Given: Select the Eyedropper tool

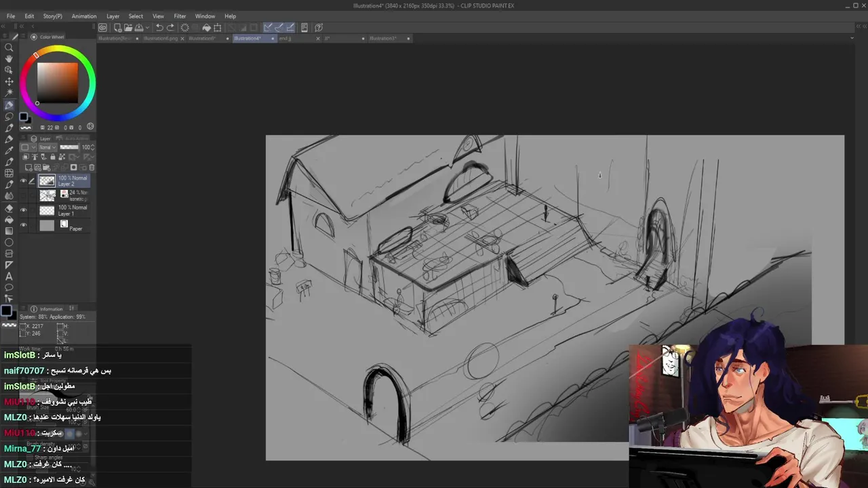Looking at the screenshot, I should [x=9, y=150].
